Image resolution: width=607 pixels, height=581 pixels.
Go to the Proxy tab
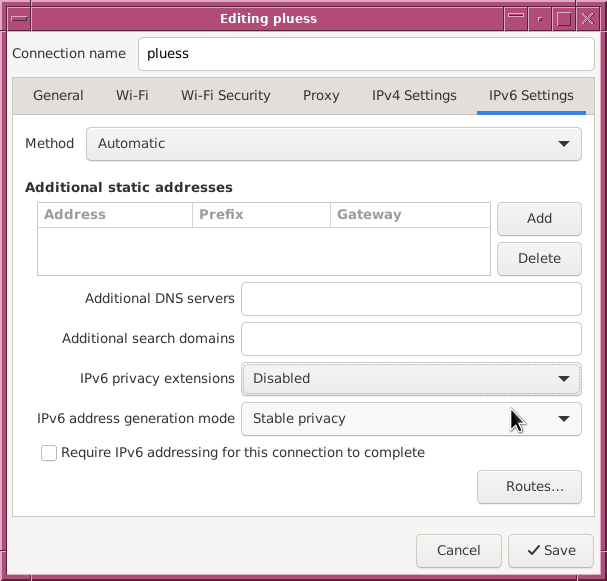coord(321,96)
